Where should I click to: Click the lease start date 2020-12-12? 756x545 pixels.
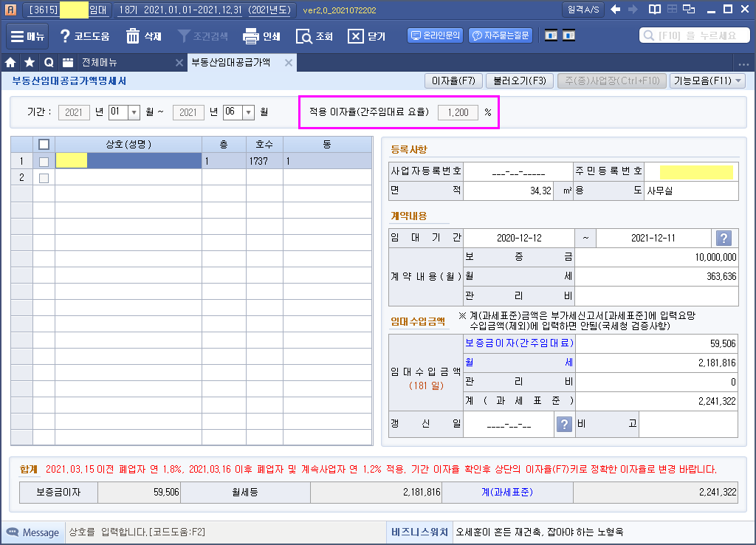[519, 238]
